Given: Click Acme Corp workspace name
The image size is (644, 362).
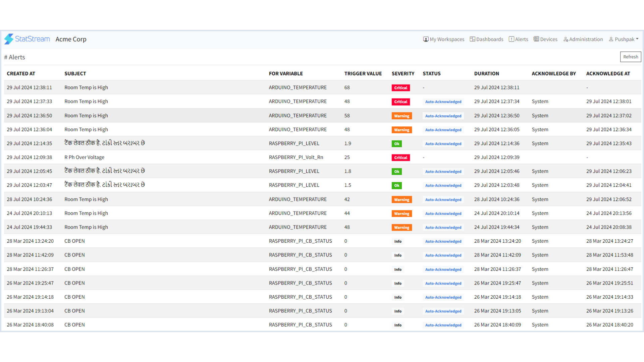Looking at the screenshot, I should click(71, 39).
